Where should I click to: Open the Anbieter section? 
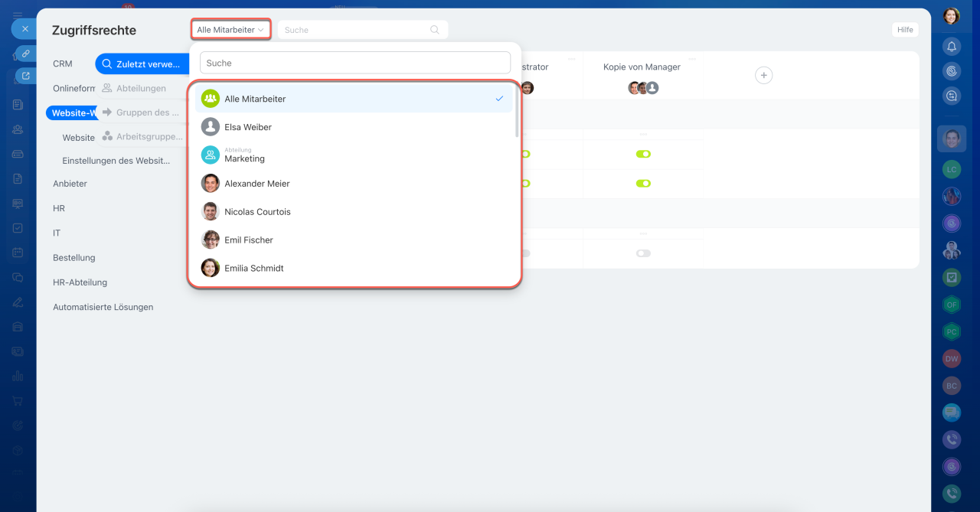70,184
